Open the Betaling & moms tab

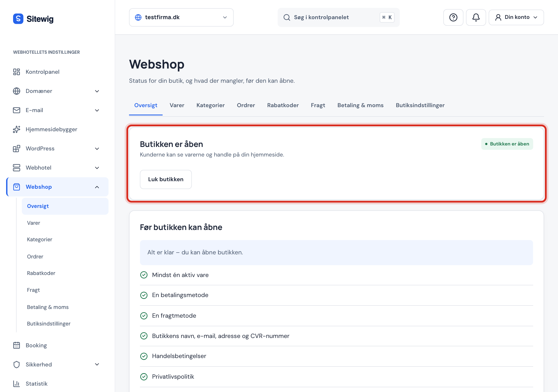tap(360, 105)
